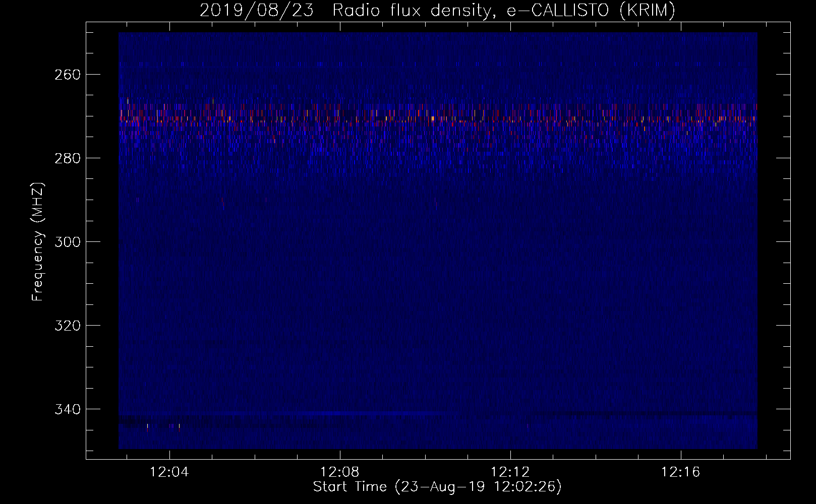Viewport: 816px width, 504px height.
Task: Click the 12:12 time tick label
Action: [510, 472]
